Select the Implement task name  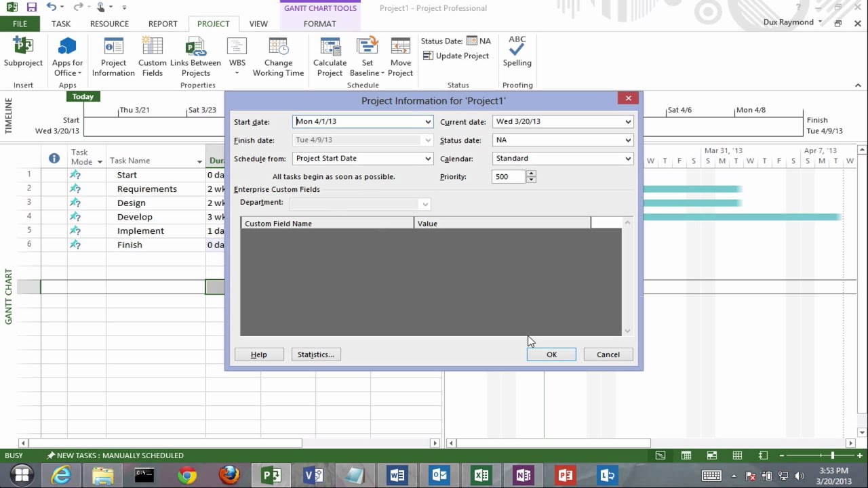140,231
